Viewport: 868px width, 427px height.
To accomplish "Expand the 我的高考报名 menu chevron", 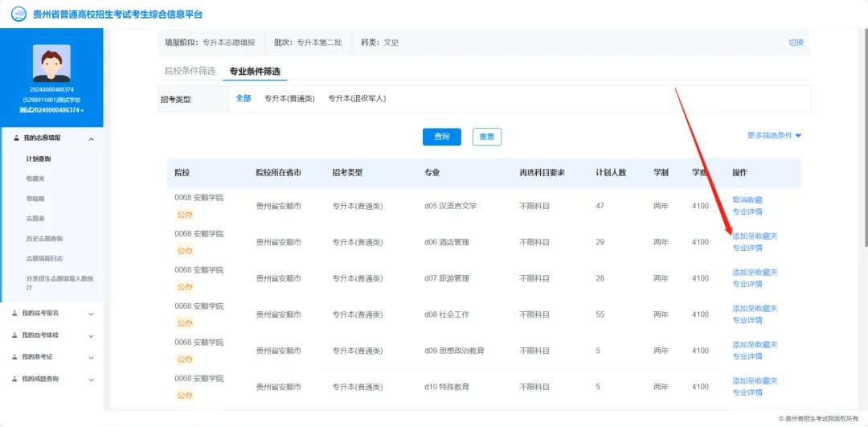I will click(x=91, y=314).
